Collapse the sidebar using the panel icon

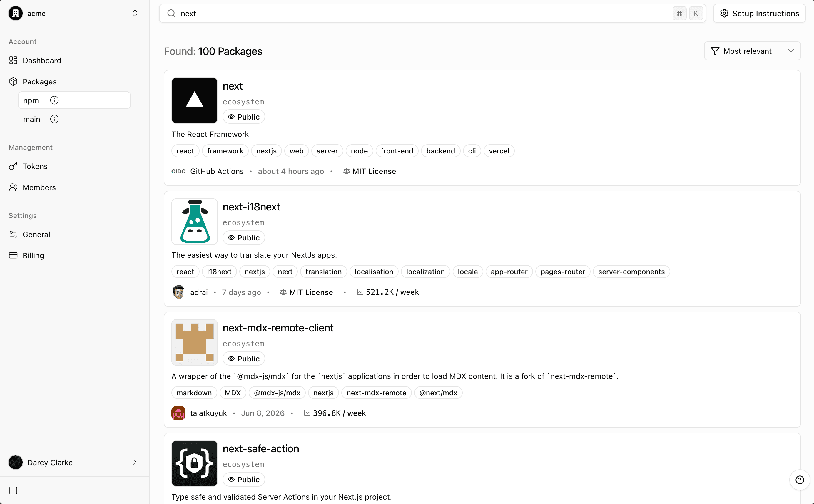click(x=13, y=490)
